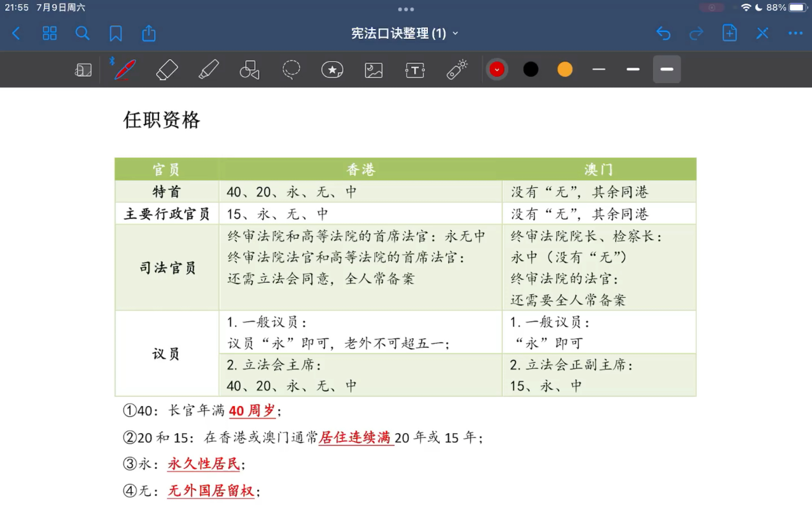Tap the red 无外国居留权 text
Screen dimensions: 812x509
click(211, 491)
